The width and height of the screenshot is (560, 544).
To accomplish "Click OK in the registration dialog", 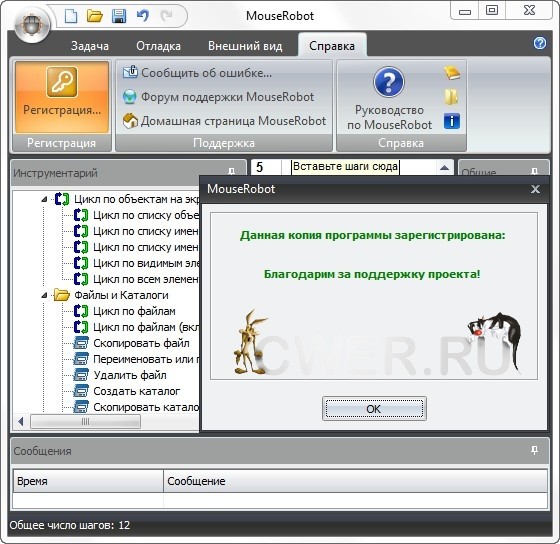I will tap(374, 409).
